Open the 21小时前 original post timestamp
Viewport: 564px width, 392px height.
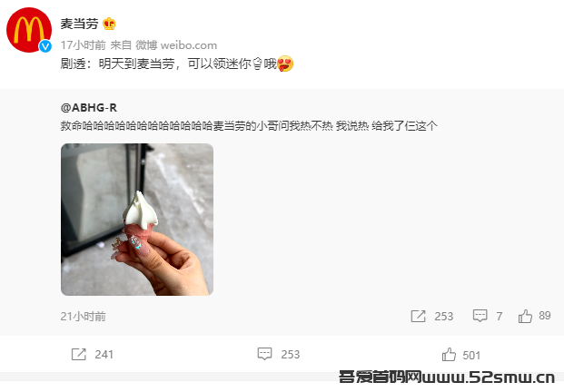83,316
